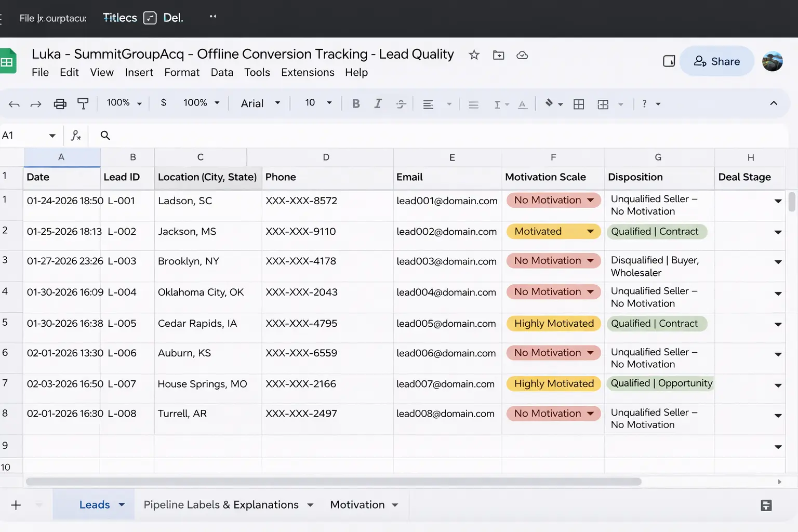Switch to Pipeline Labels & Explanations tab
Image resolution: width=798 pixels, height=532 pixels.
tap(221, 505)
